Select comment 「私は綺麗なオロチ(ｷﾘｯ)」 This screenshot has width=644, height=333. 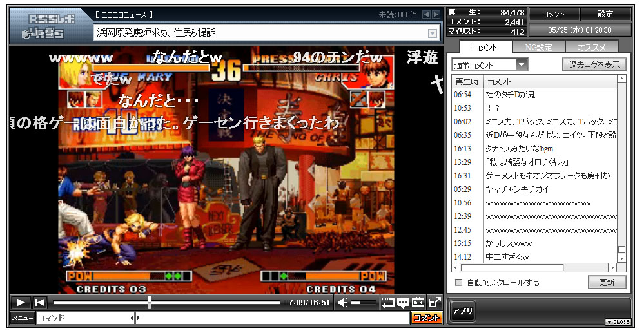[x=534, y=162]
